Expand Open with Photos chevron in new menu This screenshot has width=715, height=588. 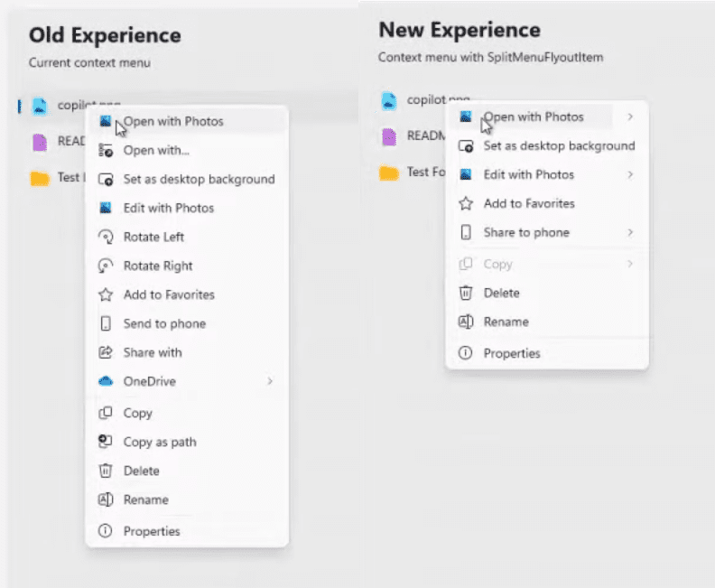(630, 117)
